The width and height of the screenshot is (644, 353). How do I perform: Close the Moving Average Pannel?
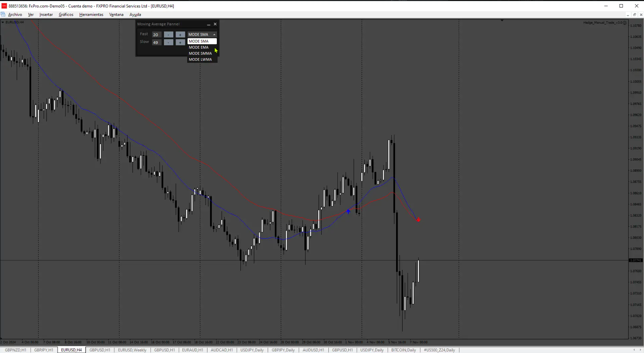pyautogui.click(x=215, y=24)
